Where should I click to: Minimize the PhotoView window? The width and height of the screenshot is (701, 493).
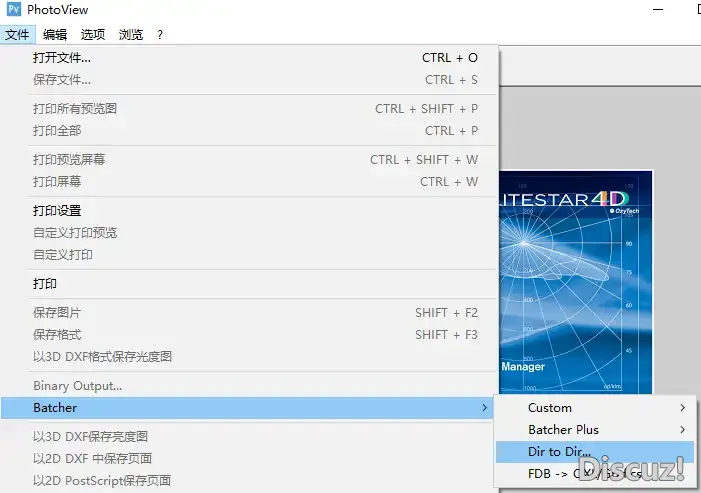pos(658,9)
